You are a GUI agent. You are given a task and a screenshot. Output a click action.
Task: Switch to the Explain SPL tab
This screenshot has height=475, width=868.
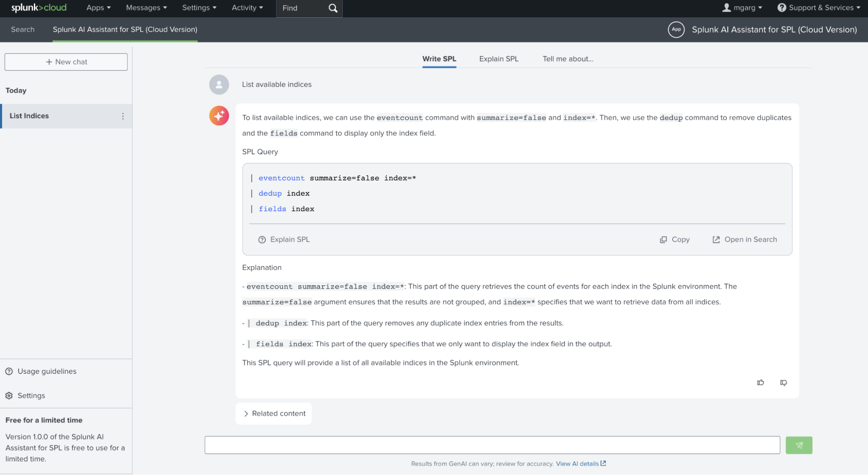tap(498, 59)
